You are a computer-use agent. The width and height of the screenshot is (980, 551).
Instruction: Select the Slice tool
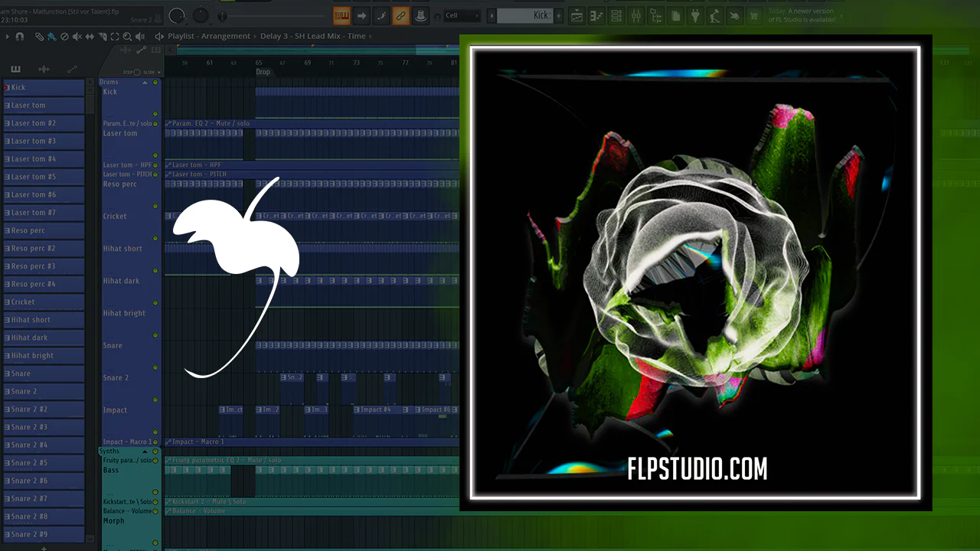click(x=103, y=36)
